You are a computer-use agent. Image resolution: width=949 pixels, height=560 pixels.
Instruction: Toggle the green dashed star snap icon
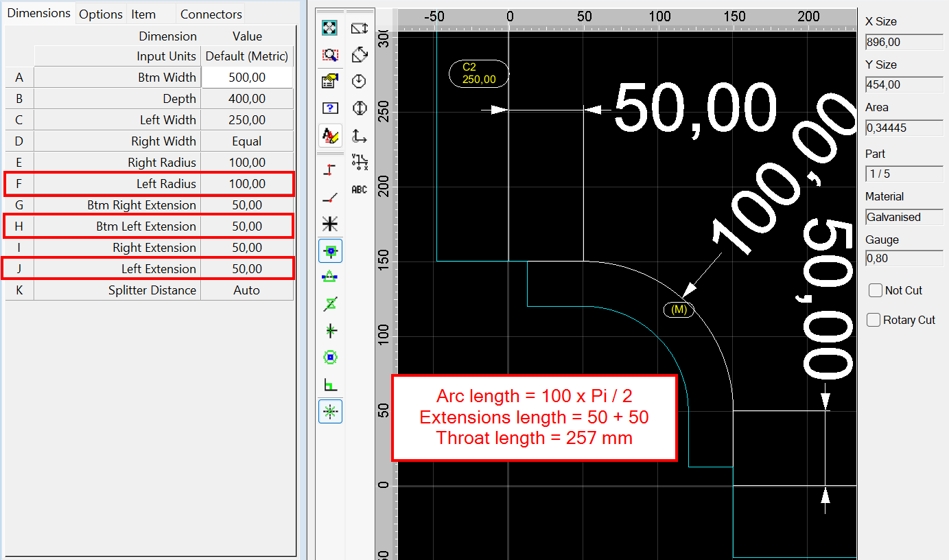[331, 411]
